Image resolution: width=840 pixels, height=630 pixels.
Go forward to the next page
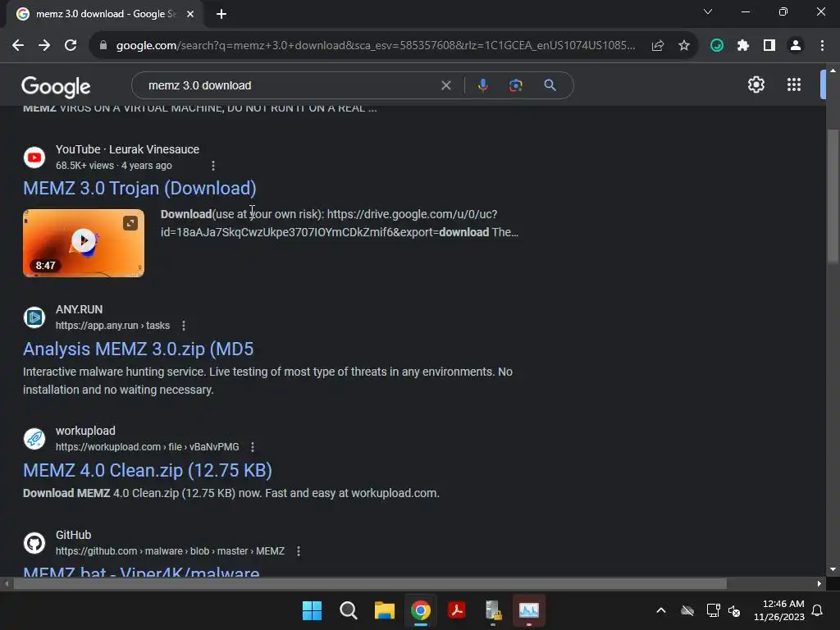(x=44, y=46)
